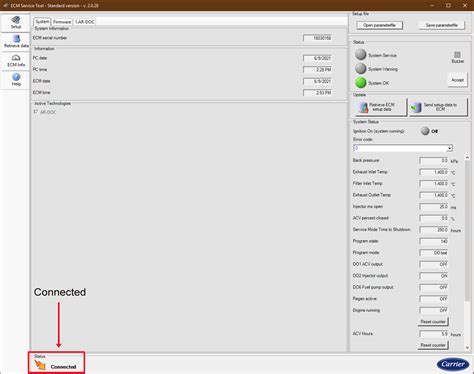Click the Regen active value field

coord(434,299)
